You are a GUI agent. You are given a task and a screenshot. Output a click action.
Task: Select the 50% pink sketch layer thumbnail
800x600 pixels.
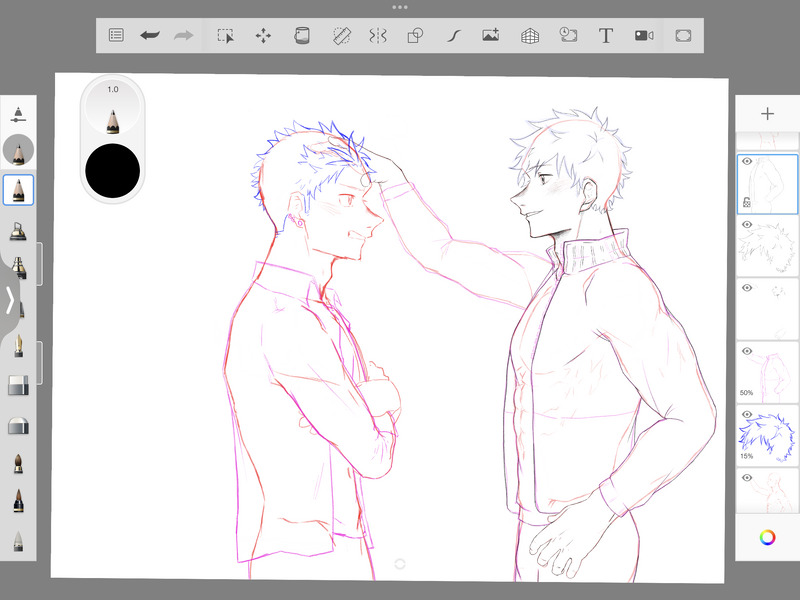coord(767,373)
